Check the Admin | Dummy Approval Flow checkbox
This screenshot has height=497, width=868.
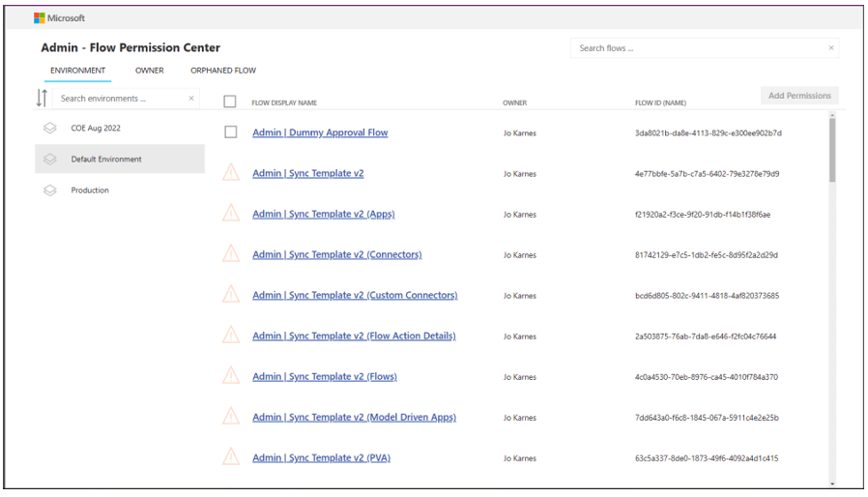click(x=230, y=132)
